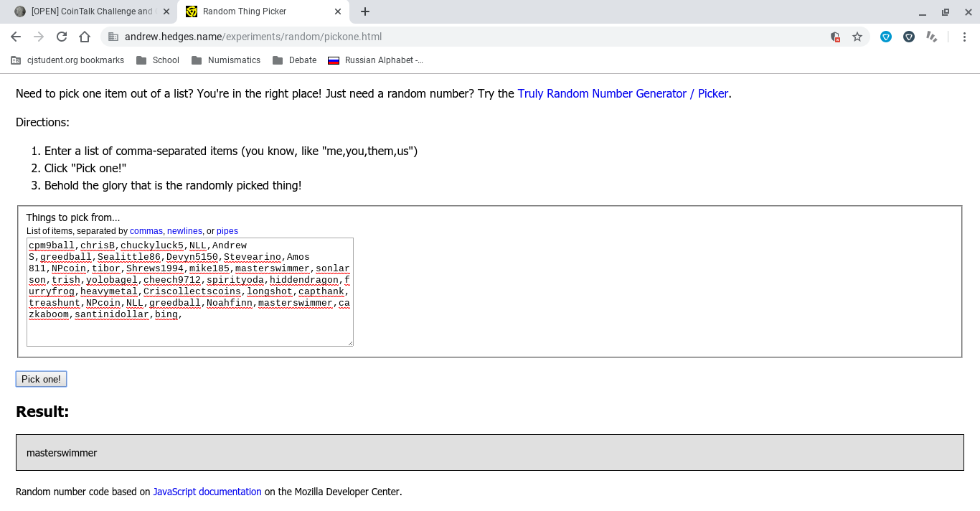Viewport: 980px width, 511px height.
Task: Open the Debate bookmarks folder
Action: point(295,60)
